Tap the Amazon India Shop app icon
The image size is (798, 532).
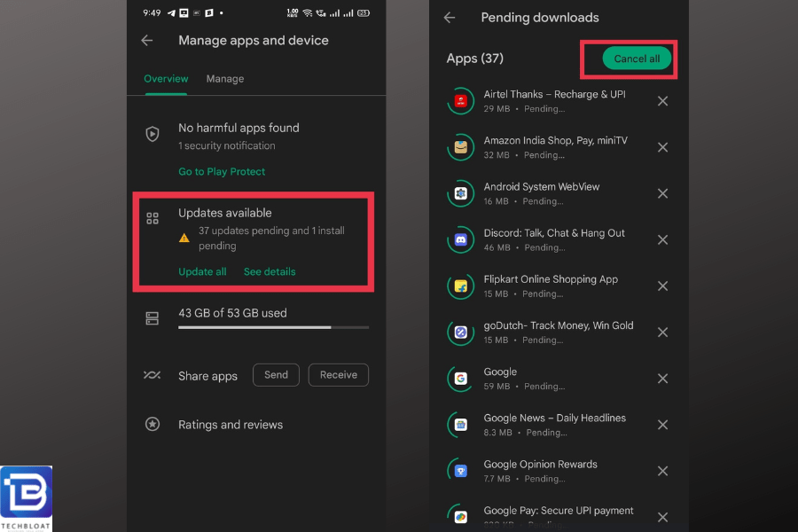pyautogui.click(x=460, y=147)
